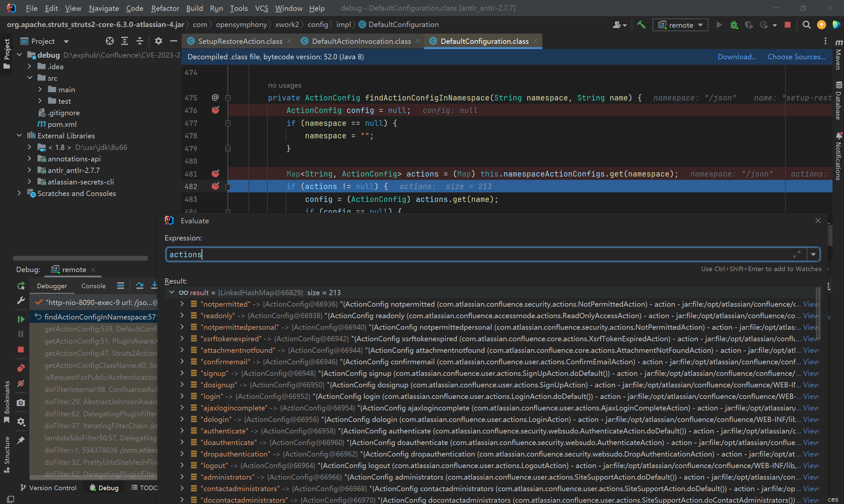Image resolution: width=844 pixels, height=504 pixels.
Task: Open the Notifications tool window
Action: tap(839, 156)
